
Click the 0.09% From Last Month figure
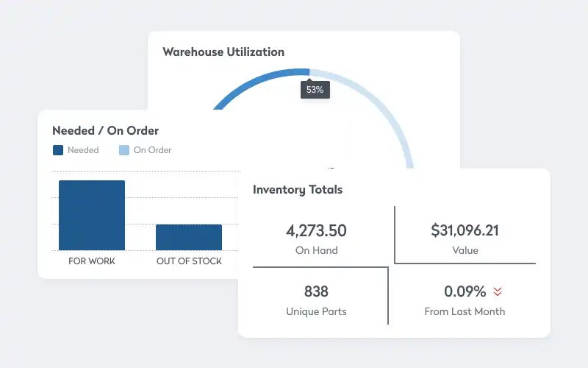click(x=465, y=291)
